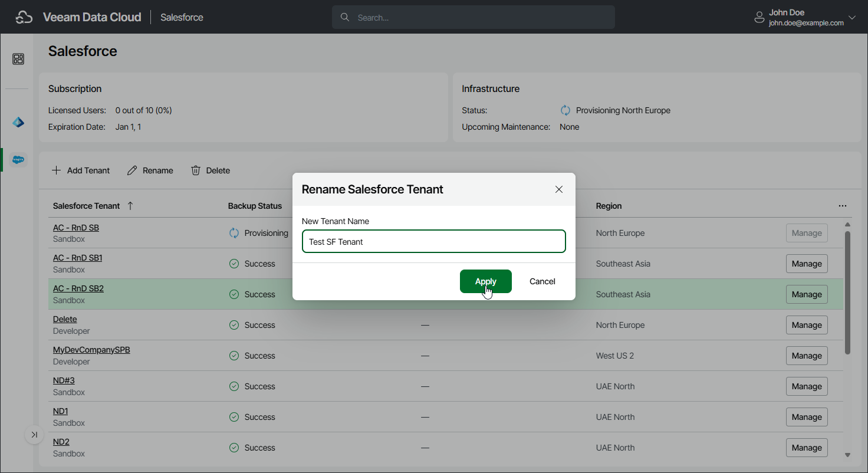Click the Success check icon for ND2

[x=234, y=448]
